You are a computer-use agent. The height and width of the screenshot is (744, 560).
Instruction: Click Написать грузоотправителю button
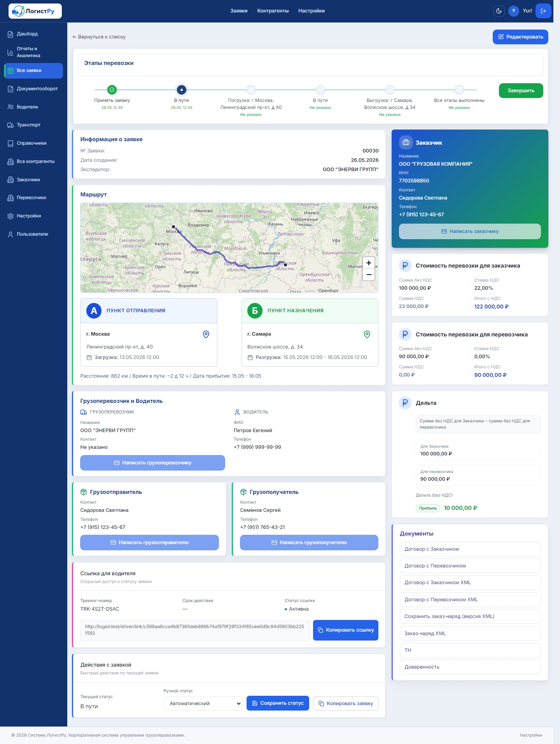[x=149, y=543]
